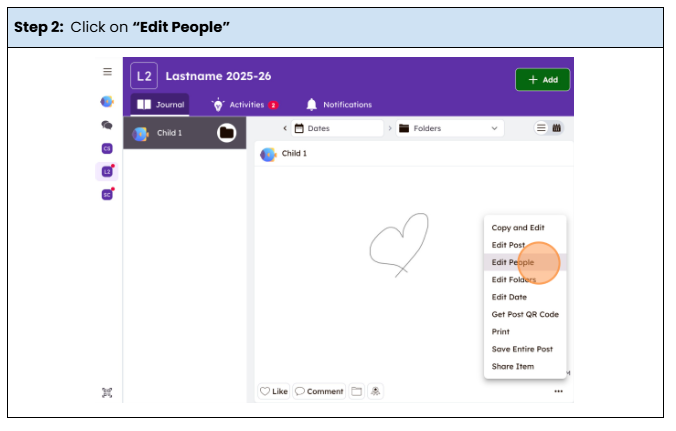Click the folder icon beside Child 1
The width and height of the screenshot is (676, 431).
[x=227, y=132]
